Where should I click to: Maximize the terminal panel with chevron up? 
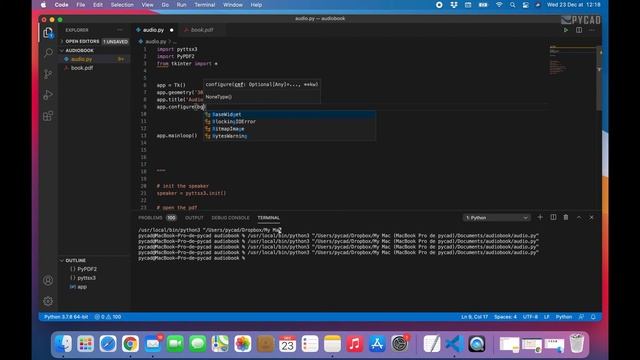[x=579, y=218]
